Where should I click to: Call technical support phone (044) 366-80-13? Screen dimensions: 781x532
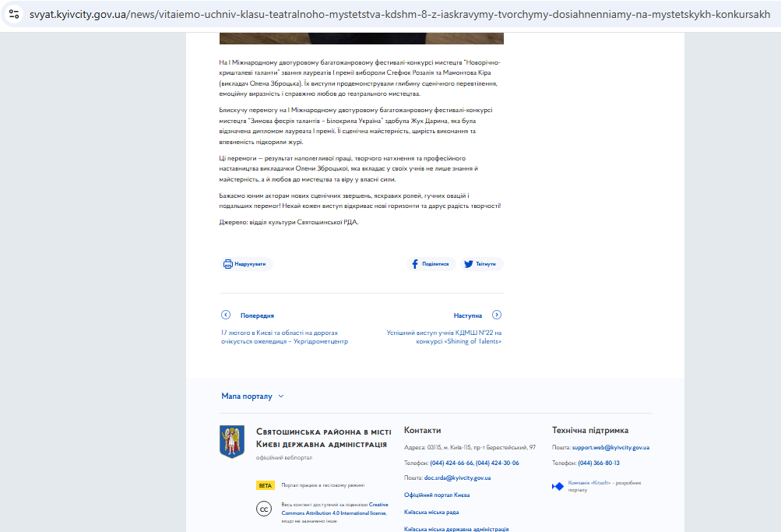click(x=598, y=463)
